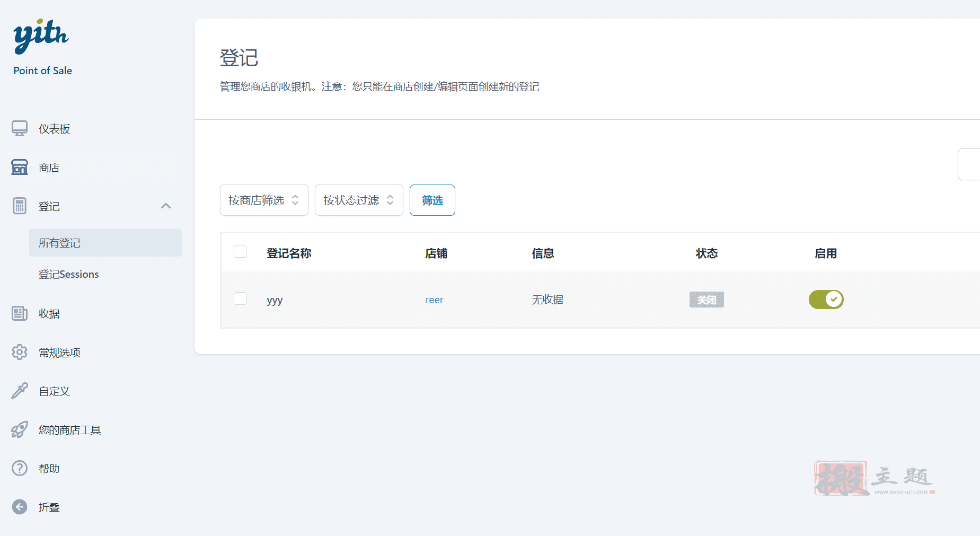Screen dimensions: 980x536
Task: Click the yyy register name
Action: pyautogui.click(x=275, y=300)
